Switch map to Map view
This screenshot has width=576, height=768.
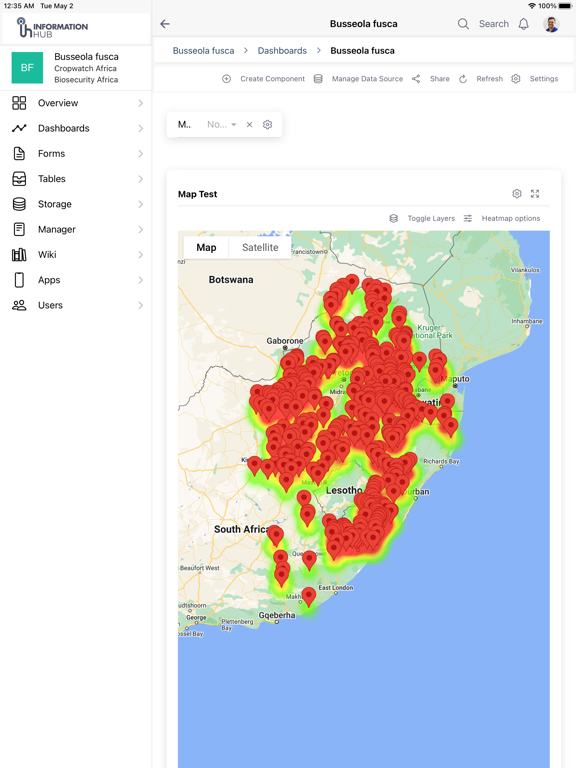[206, 247]
